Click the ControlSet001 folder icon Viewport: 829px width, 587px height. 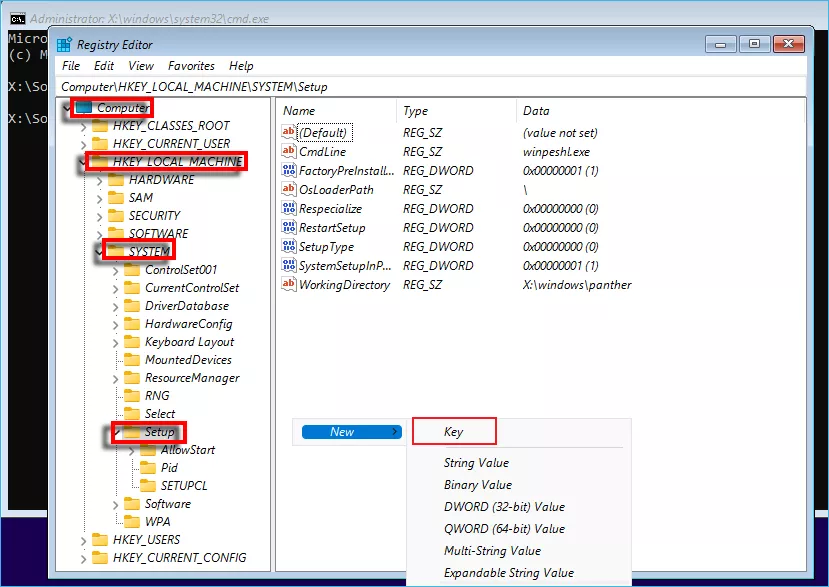pyautogui.click(x=132, y=270)
